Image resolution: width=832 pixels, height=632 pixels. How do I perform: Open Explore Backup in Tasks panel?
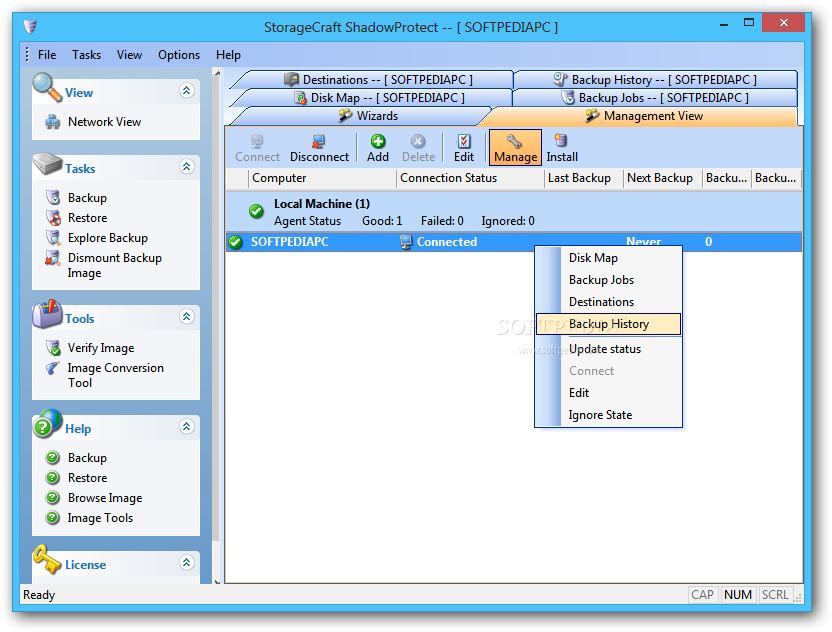pyautogui.click(x=107, y=238)
